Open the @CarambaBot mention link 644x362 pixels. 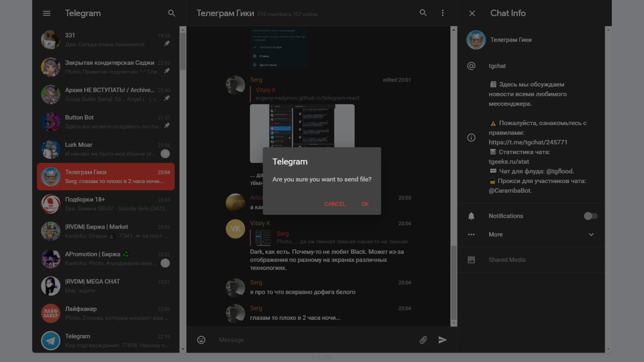point(509,191)
